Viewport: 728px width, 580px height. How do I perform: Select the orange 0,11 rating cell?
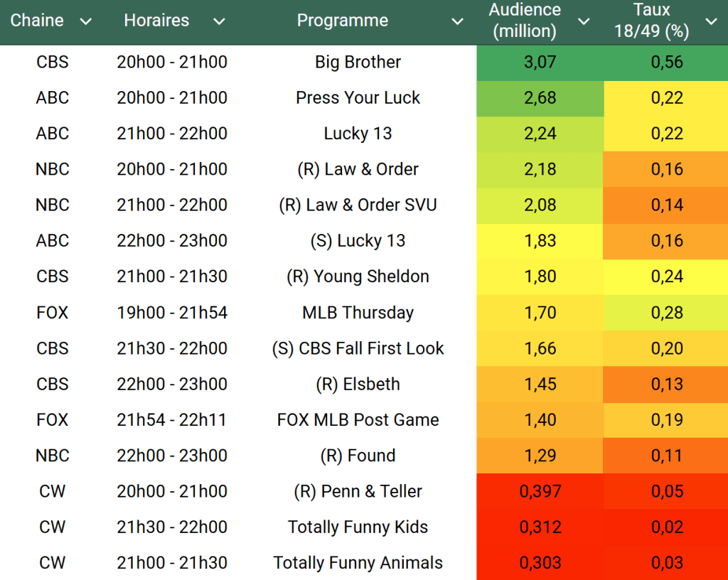point(667,456)
